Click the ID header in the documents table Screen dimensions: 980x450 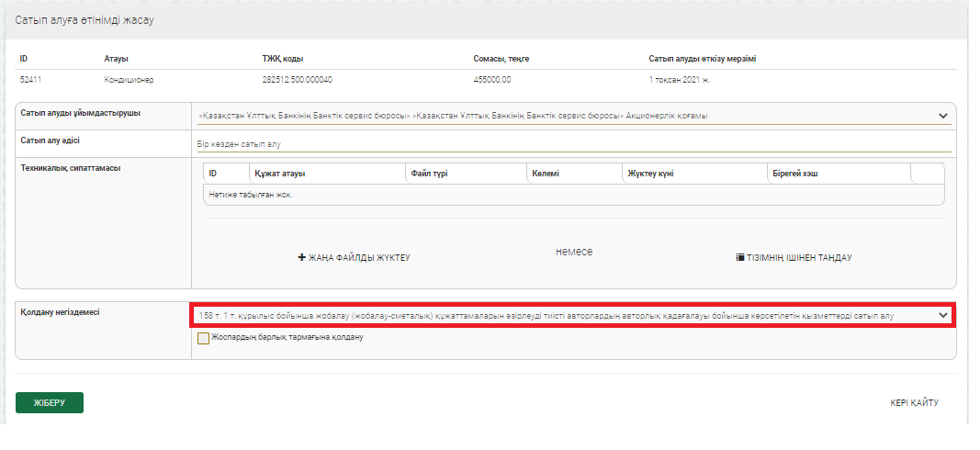212,173
